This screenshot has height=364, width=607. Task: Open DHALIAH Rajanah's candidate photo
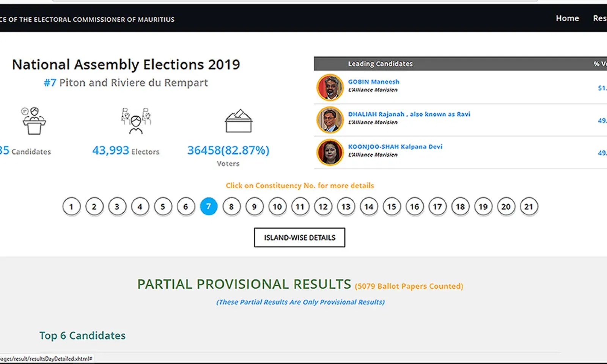pyautogui.click(x=330, y=120)
